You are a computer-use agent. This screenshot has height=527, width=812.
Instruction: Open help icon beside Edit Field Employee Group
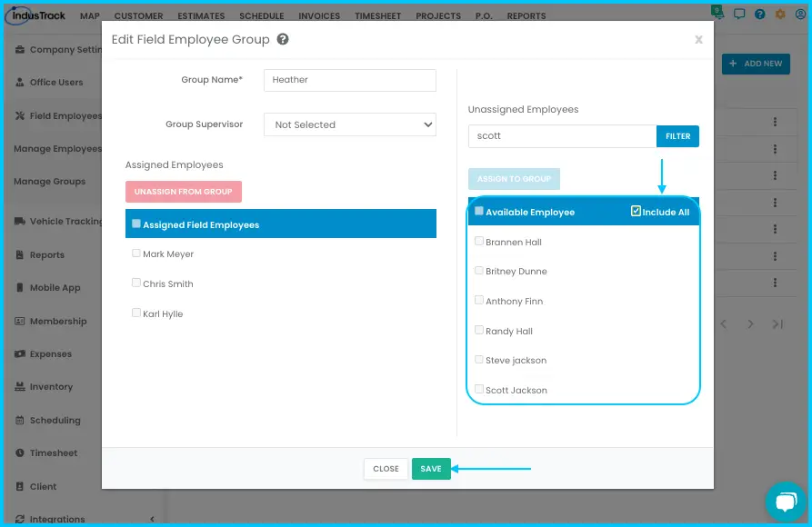(x=282, y=39)
